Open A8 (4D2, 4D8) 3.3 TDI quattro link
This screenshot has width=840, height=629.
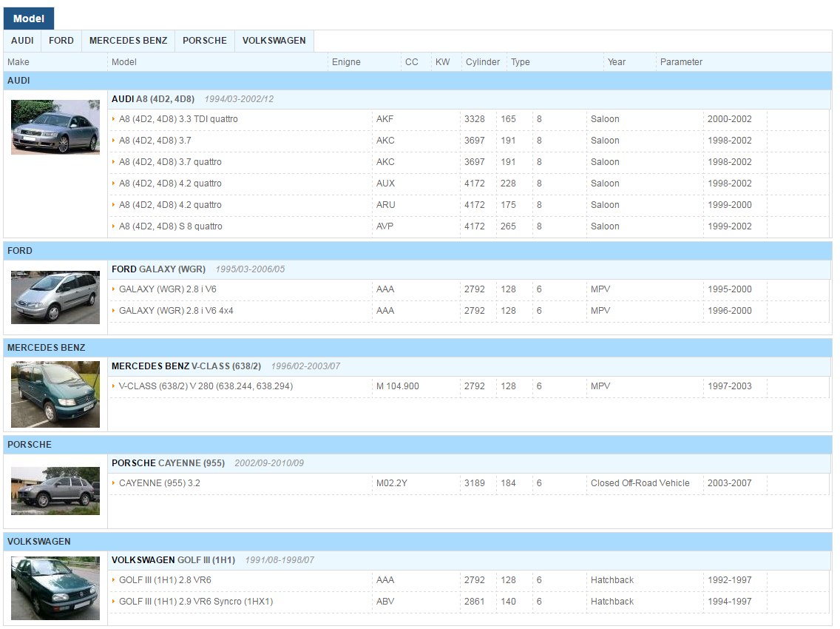(178, 119)
